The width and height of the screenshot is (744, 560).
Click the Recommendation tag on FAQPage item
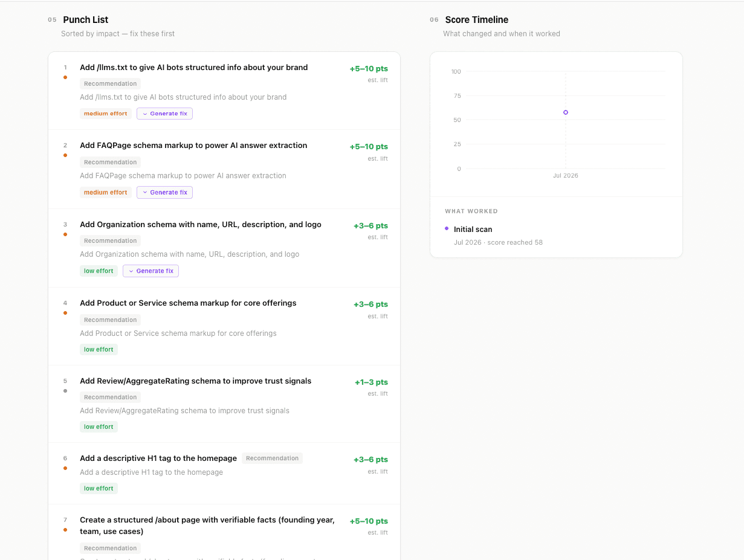coord(110,162)
